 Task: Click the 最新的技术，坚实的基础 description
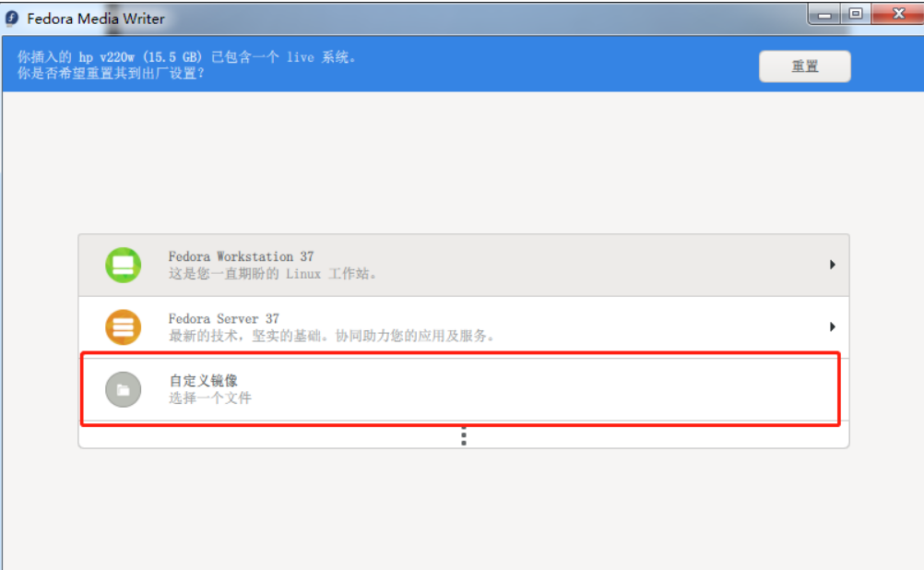point(332,336)
